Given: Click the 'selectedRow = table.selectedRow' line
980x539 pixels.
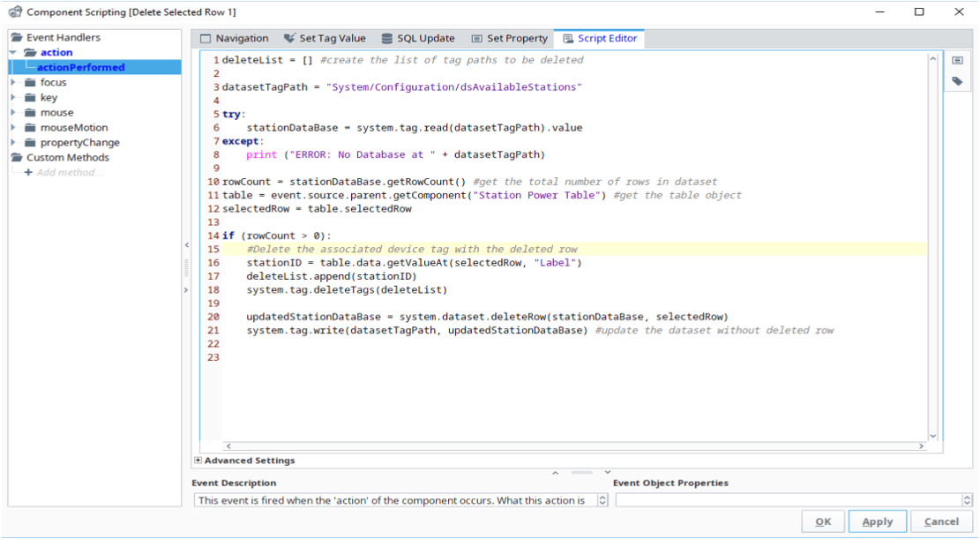Looking at the screenshot, I should [317, 209].
